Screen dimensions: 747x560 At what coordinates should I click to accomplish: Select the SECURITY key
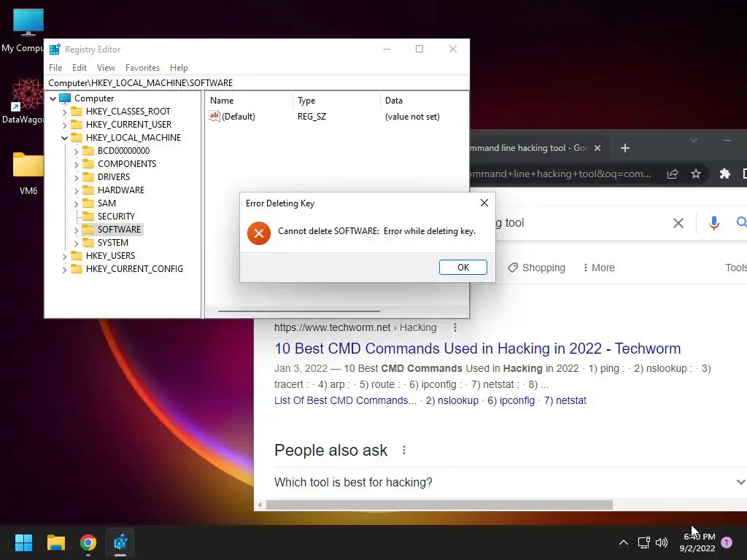click(x=116, y=216)
